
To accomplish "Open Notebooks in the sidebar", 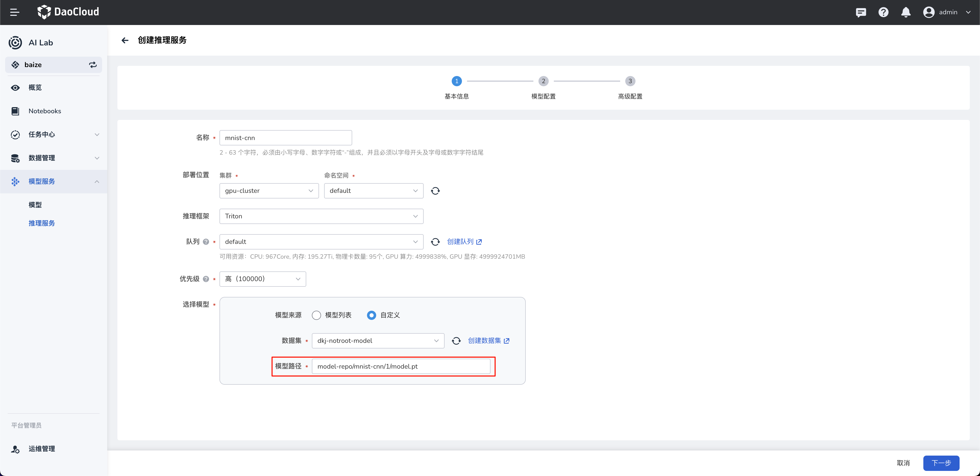I will (44, 111).
